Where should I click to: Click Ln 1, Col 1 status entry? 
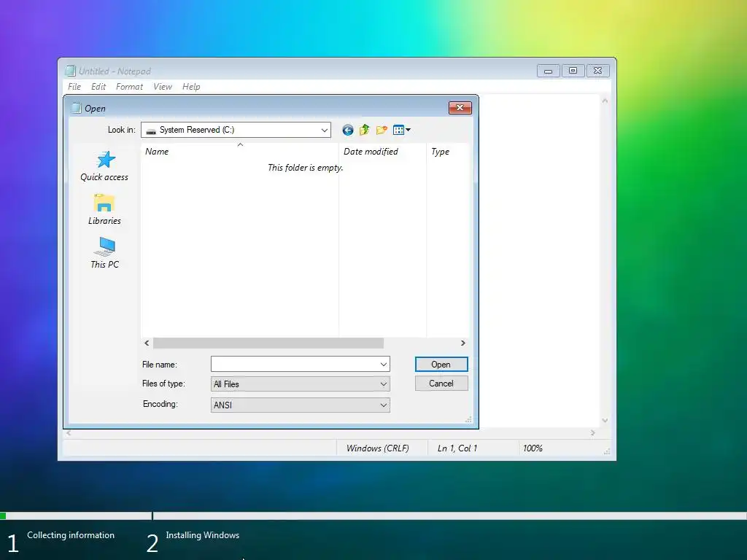pyautogui.click(x=457, y=448)
